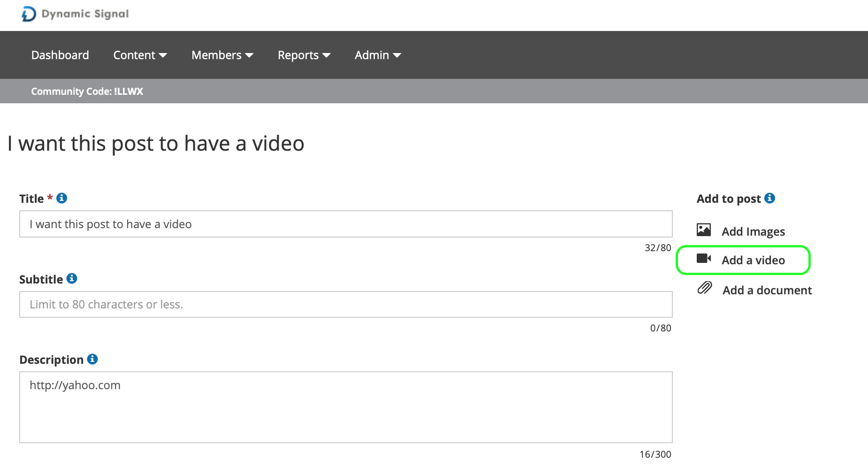Viewport: 868px width, 476px height.
Task: Expand the Content dropdown menu
Action: click(140, 55)
